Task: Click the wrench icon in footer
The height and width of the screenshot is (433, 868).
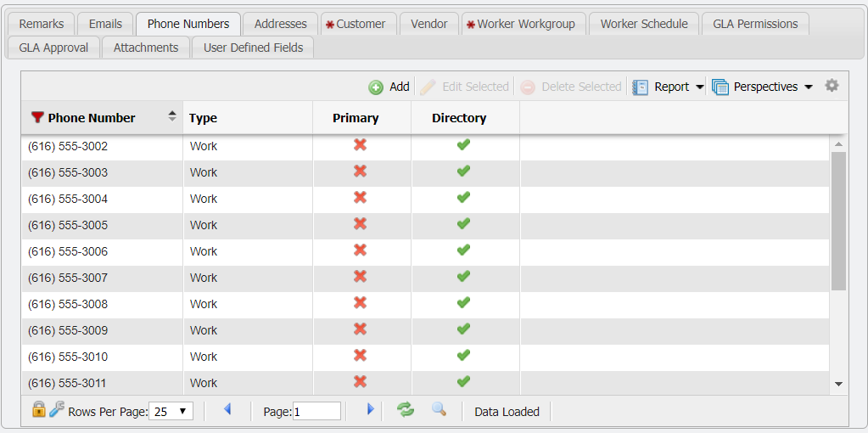Action: (x=57, y=410)
